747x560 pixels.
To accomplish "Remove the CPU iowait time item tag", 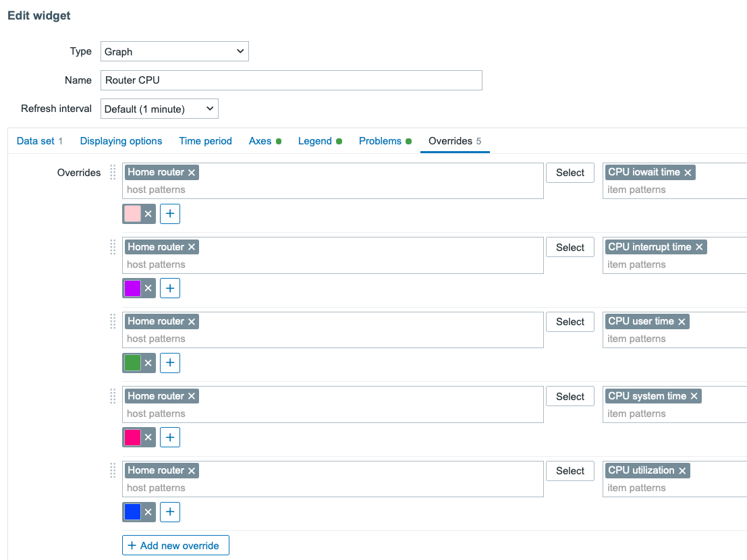I will tap(688, 173).
